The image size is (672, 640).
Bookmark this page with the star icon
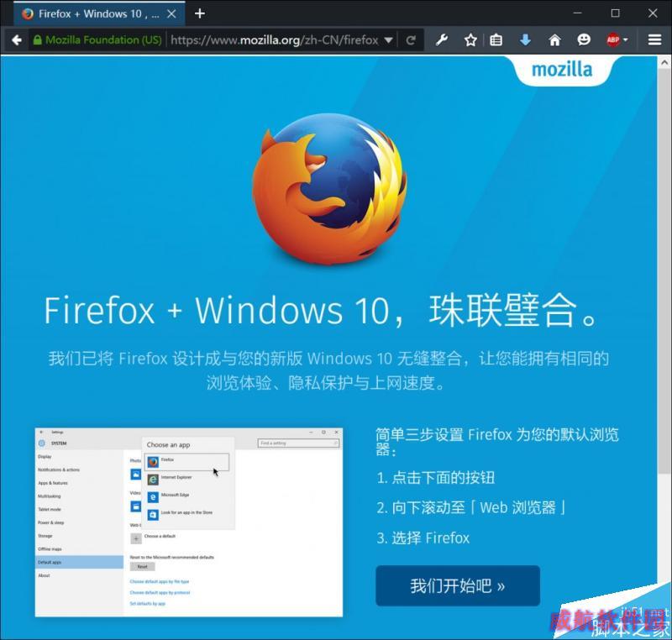(470, 39)
